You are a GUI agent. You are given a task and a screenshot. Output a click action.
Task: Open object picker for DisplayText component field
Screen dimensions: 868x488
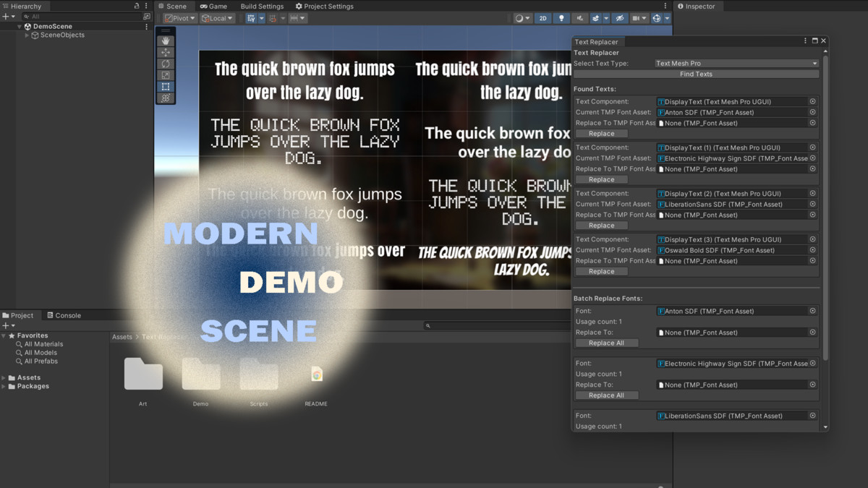point(812,102)
